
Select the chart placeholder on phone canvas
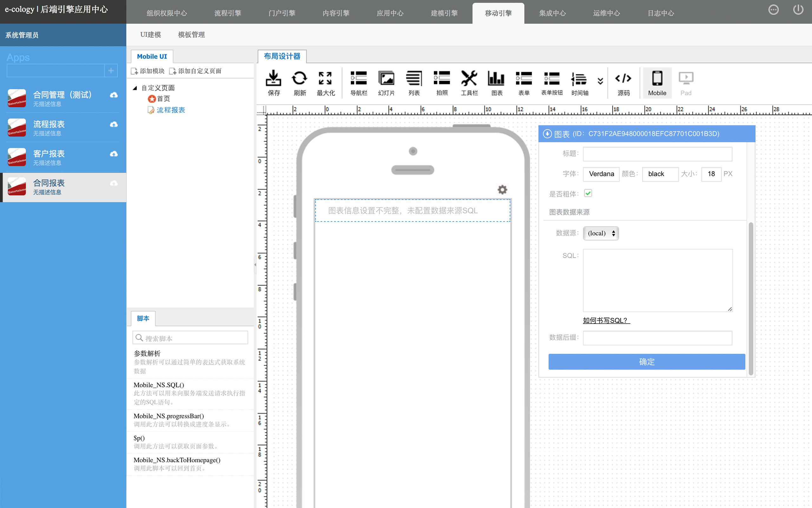coord(412,211)
